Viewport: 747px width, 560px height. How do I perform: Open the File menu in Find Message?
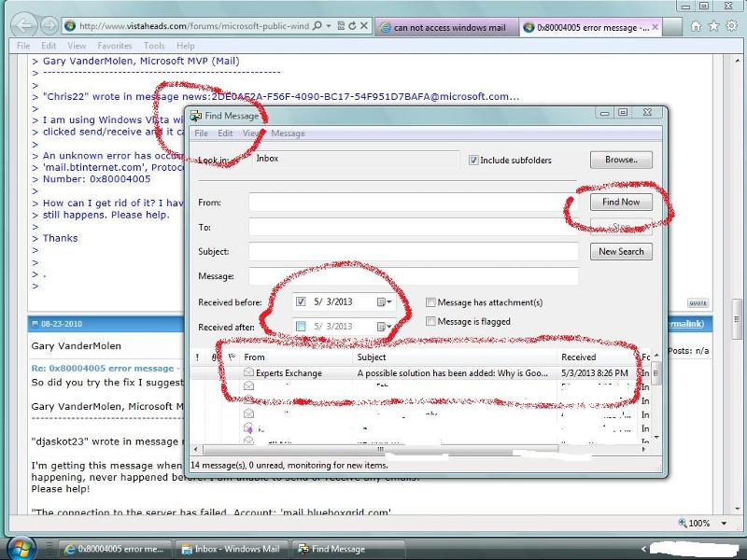pos(201,133)
